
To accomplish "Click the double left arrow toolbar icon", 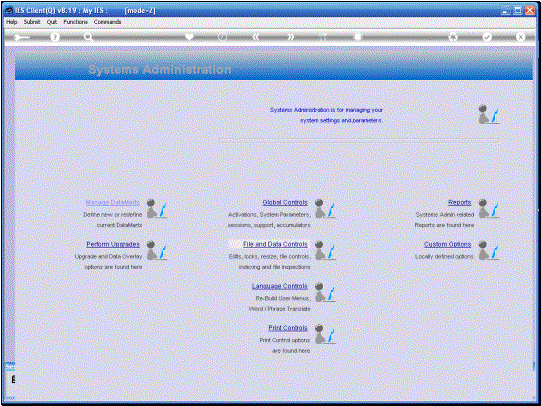I will 256,37.
